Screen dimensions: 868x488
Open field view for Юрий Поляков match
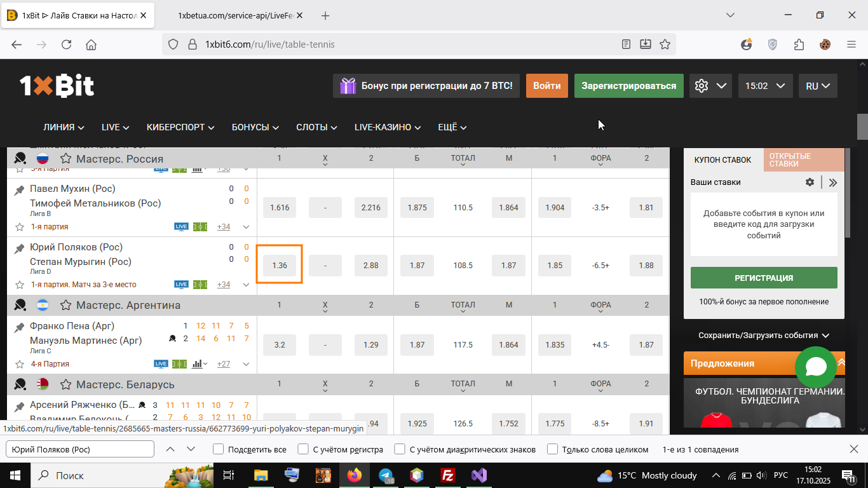click(x=200, y=285)
